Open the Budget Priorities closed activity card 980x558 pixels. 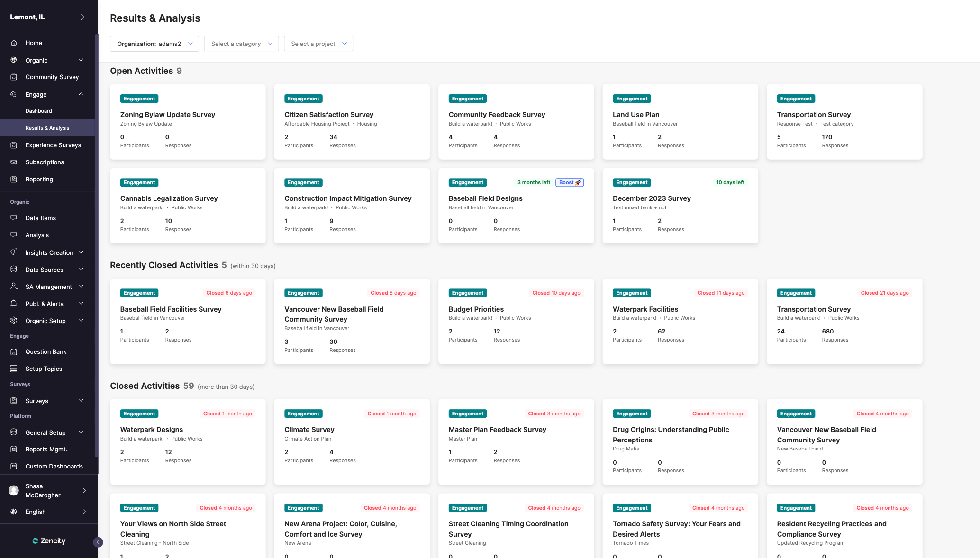(476, 309)
